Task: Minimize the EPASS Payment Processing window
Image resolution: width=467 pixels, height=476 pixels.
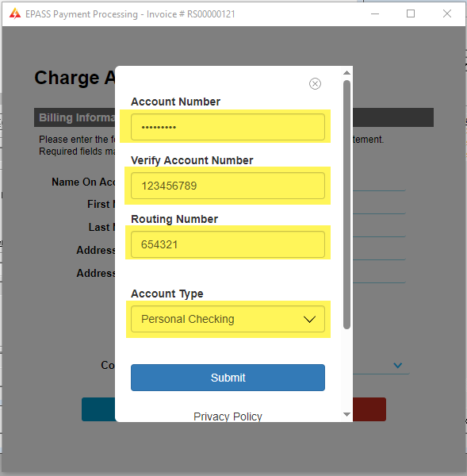Action: click(375, 13)
